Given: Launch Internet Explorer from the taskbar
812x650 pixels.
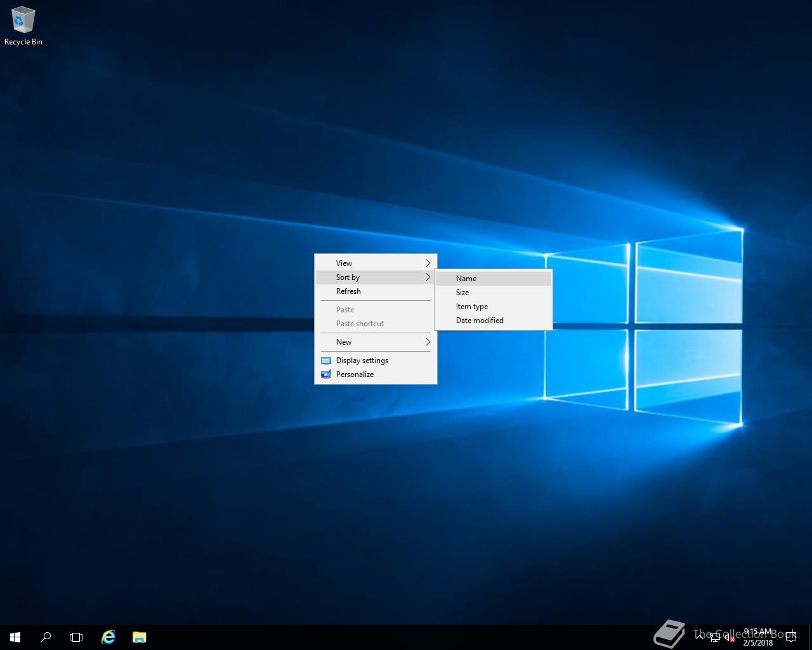Looking at the screenshot, I should click(108, 637).
